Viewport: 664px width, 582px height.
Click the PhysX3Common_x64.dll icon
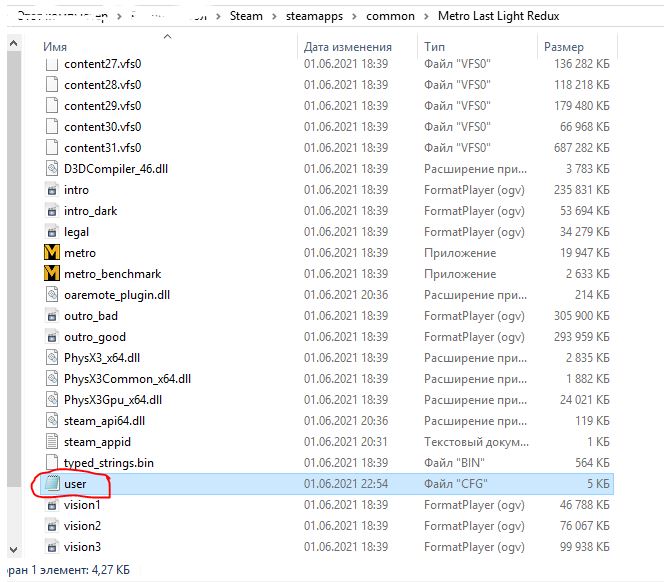pyautogui.click(x=52, y=379)
